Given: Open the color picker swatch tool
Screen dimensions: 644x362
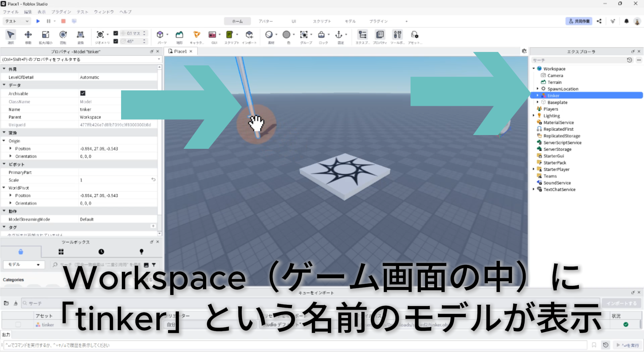Looking at the screenshot, I should (286, 35).
